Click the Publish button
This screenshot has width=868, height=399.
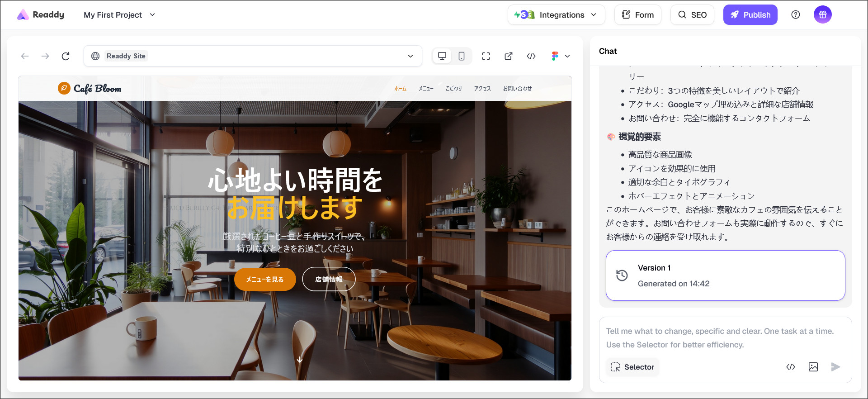click(x=750, y=15)
